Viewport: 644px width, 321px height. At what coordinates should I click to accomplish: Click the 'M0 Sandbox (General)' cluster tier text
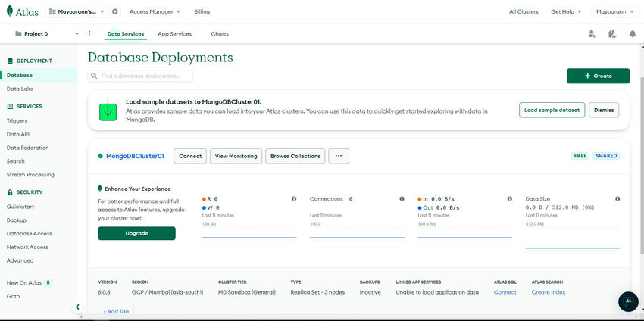click(247, 292)
